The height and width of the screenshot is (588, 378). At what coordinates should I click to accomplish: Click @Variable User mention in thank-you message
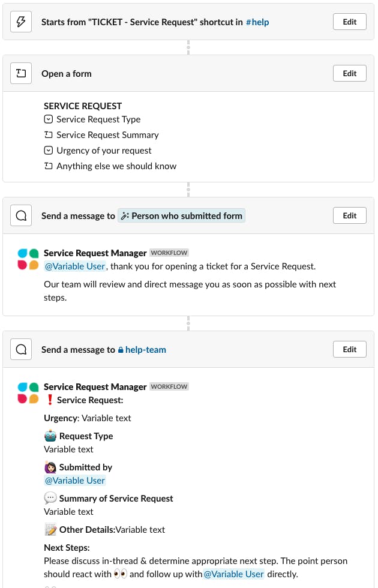click(75, 266)
